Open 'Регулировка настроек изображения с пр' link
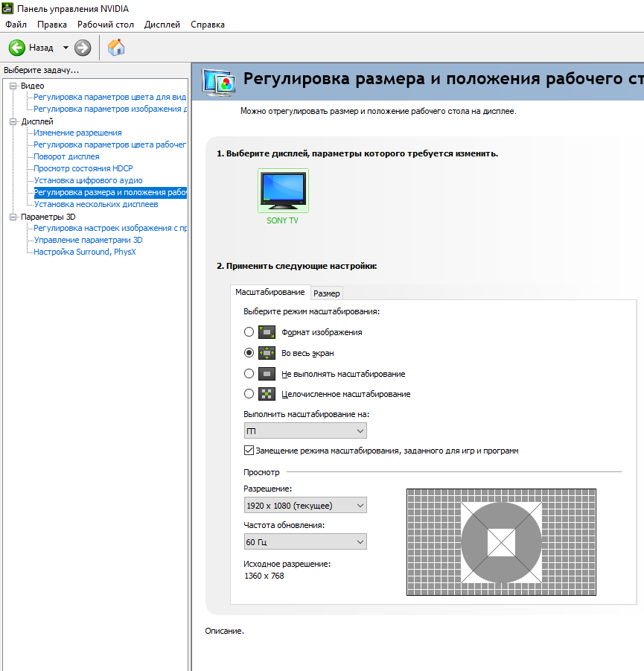The height and width of the screenshot is (671, 644). point(110,228)
